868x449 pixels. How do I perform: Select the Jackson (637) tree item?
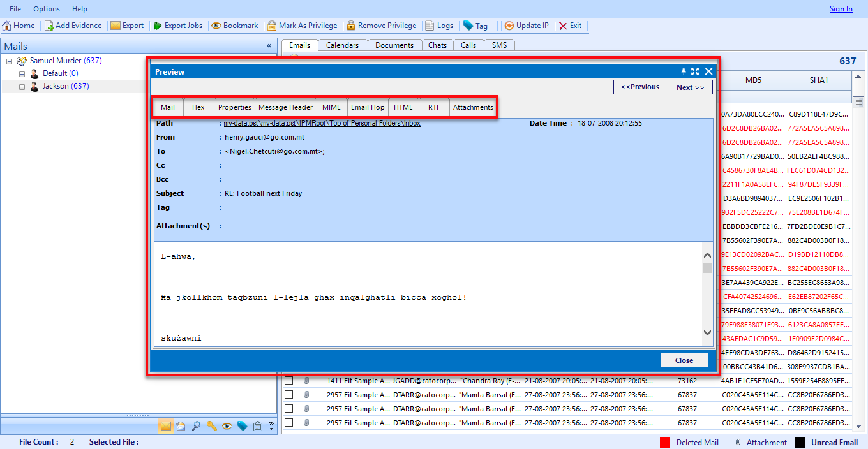point(66,86)
